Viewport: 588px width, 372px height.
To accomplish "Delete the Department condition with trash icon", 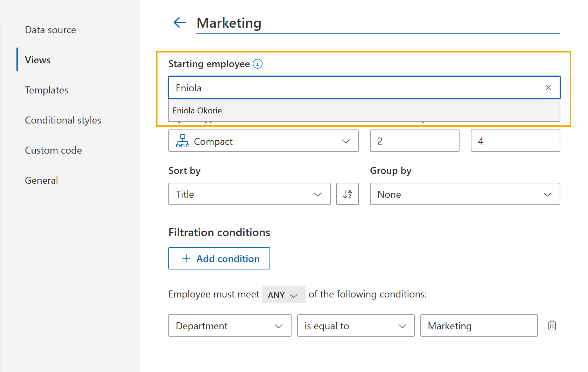I will (x=552, y=325).
